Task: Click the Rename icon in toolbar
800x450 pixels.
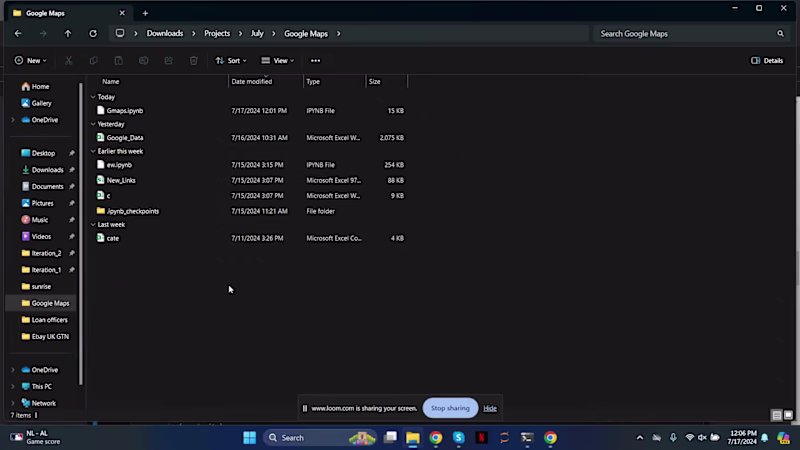Action: point(143,61)
